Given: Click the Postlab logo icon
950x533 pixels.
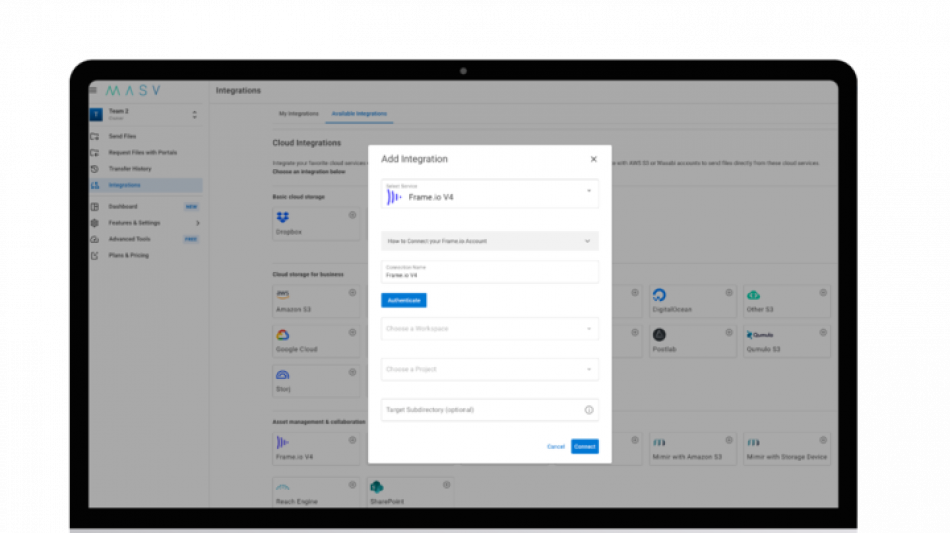Looking at the screenshot, I should 659,335.
